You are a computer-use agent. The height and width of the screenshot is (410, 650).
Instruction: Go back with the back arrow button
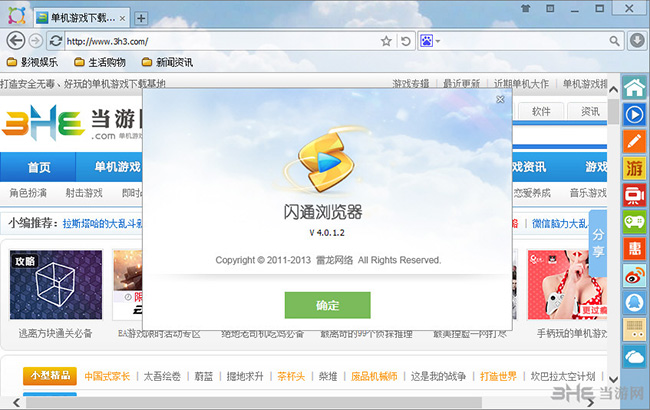[x=16, y=41]
